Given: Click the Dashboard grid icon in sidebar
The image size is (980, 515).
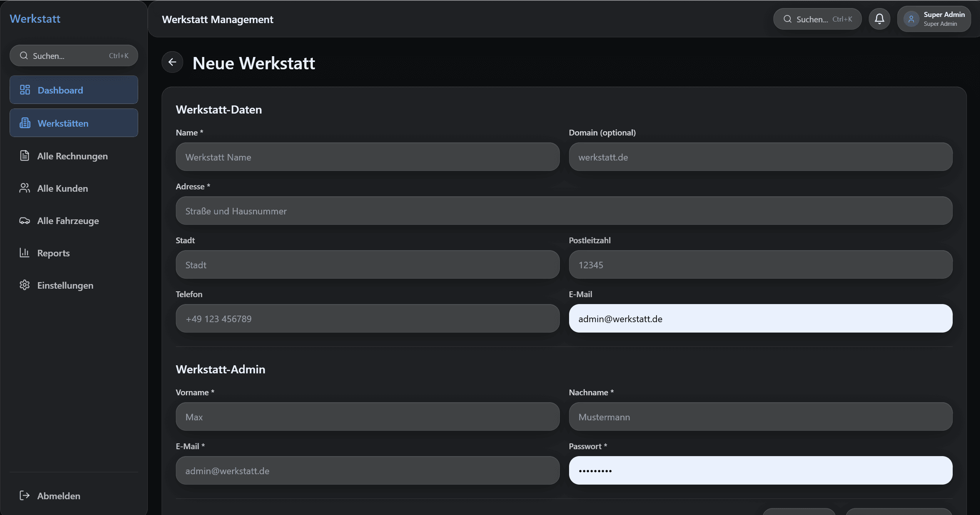Looking at the screenshot, I should coord(25,90).
